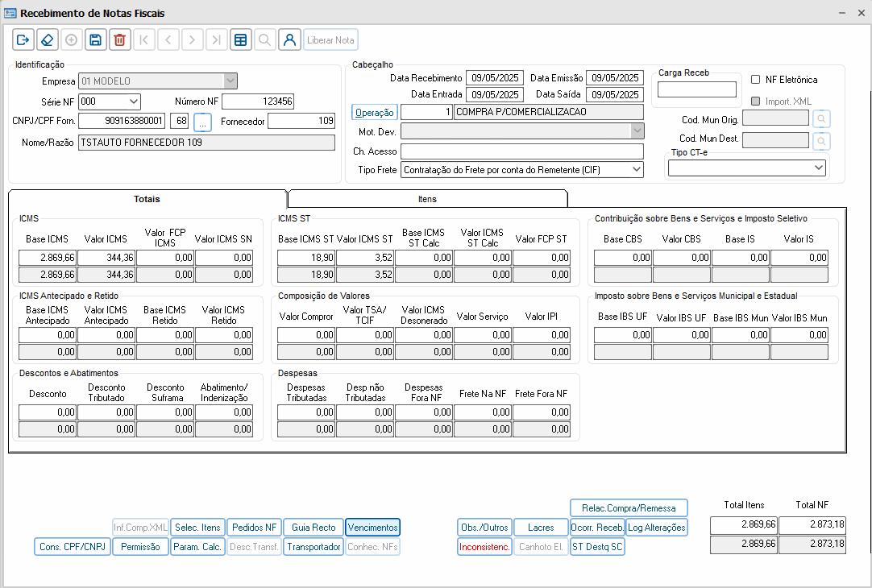Click the magnifier beside Cod. Mun Orig.
Viewport: 872px width, 588px height.
coord(821,119)
